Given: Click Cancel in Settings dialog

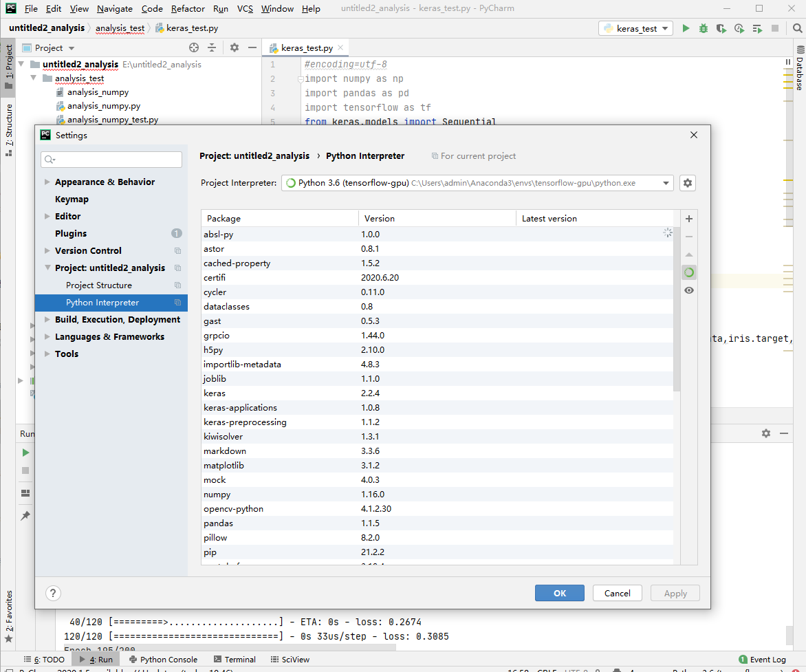Looking at the screenshot, I should (617, 593).
